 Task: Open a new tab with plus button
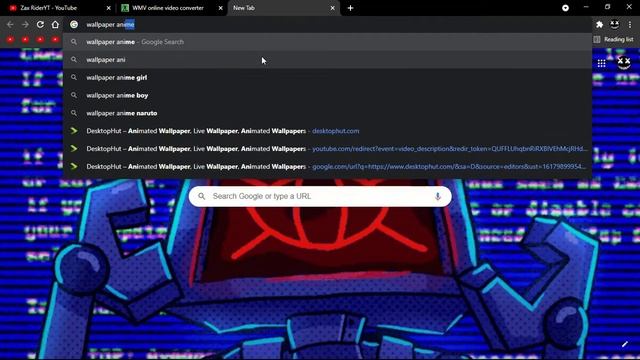350,8
